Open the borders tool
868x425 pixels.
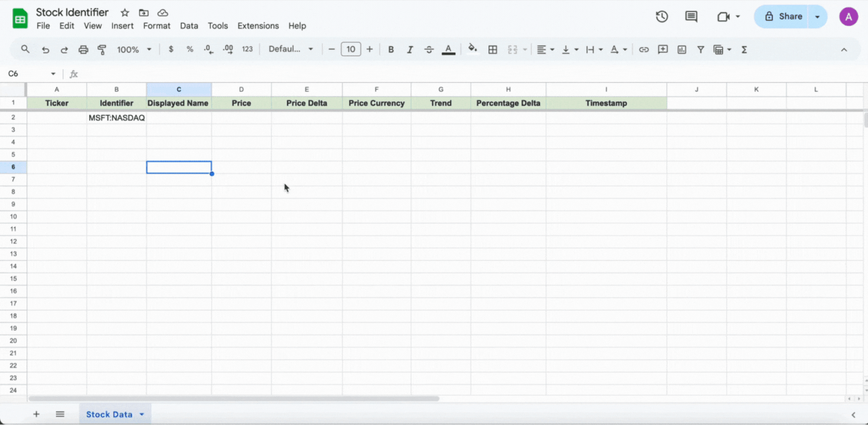[493, 50]
